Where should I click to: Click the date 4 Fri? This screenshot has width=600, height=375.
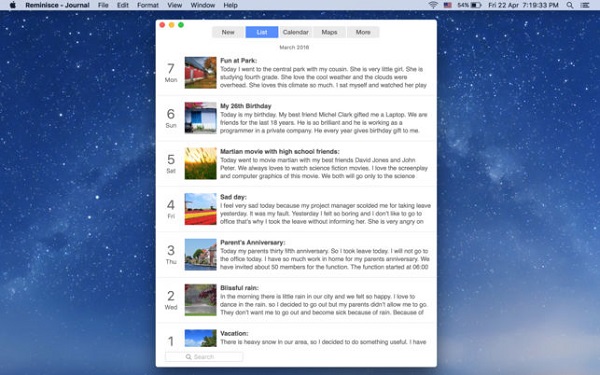point(171,209)
